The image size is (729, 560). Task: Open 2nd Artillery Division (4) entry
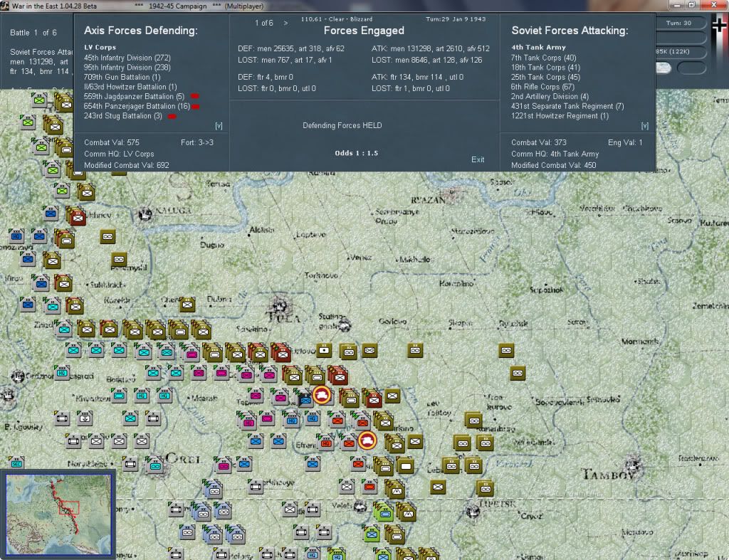pos(550,97)
